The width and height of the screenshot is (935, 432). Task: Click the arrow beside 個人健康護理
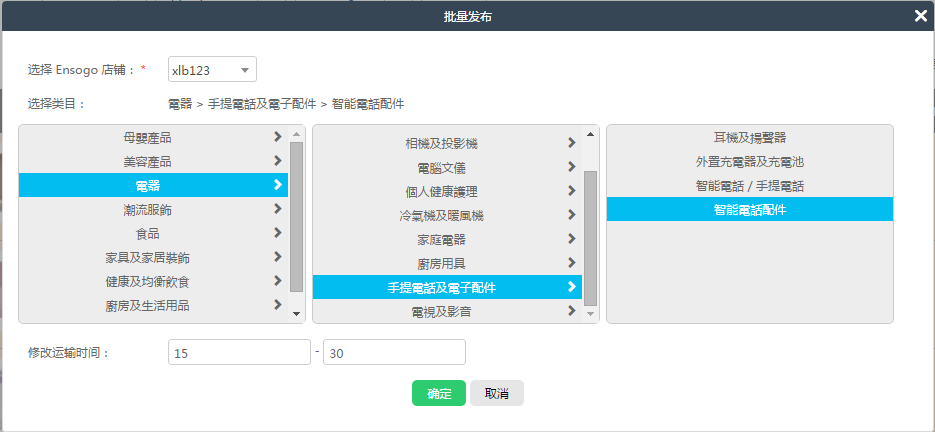[x=571, y=191]
